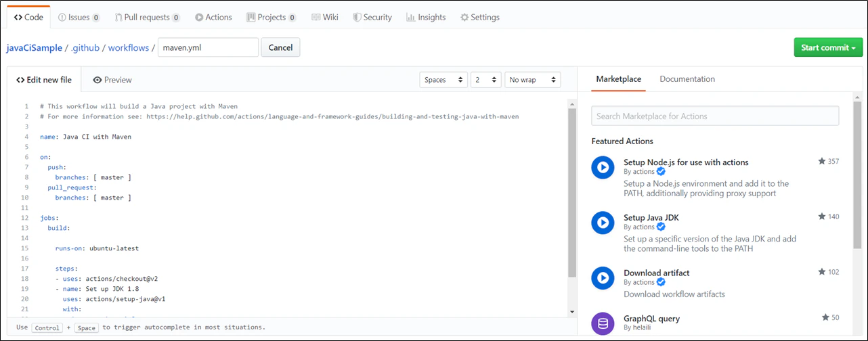Screen dimensions: 868x341
Task: Click the 'uses: actions/checkout@v2' line
Action: [x=106, y=279]
